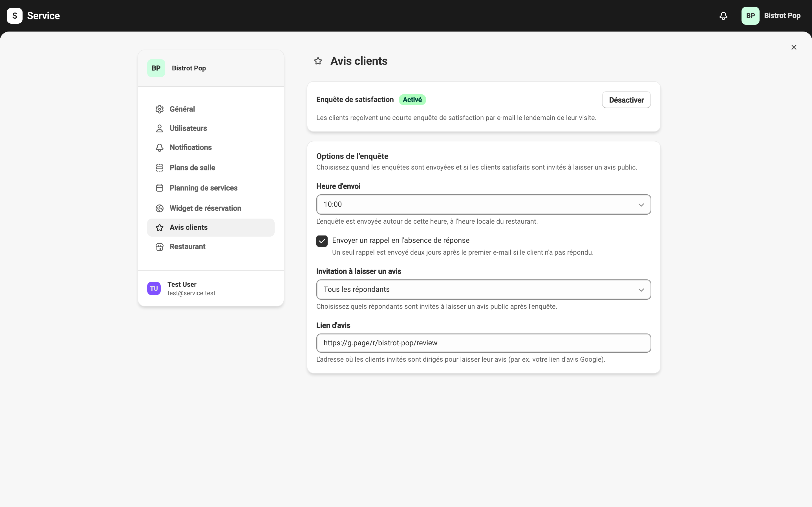Click the star icon beside Avis clients heading
The height and width of the screenshot is (507, 812).
click(318, 61)
